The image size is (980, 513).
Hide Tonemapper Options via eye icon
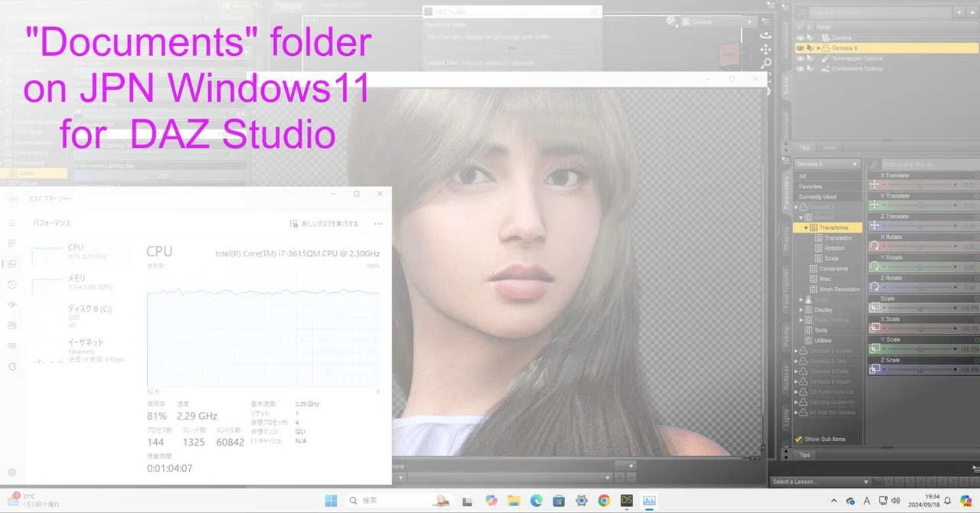coord(801,58)
